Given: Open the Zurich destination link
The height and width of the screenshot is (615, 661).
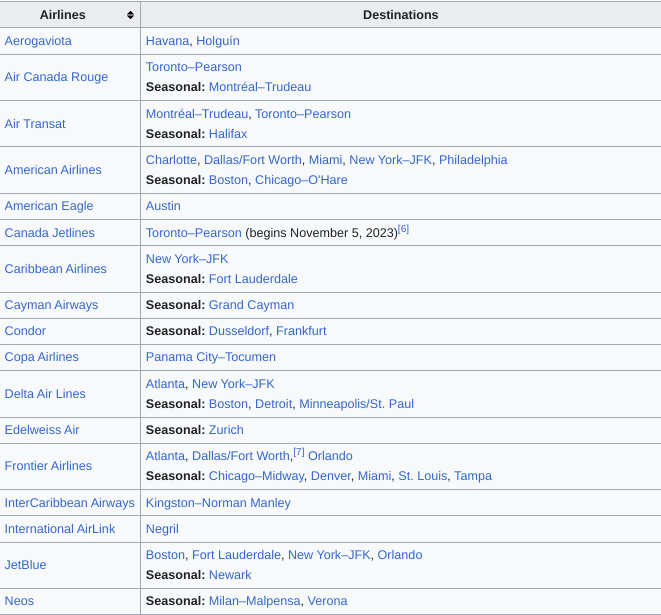Looking at the screenshot, I should click(x=226, y=430).
